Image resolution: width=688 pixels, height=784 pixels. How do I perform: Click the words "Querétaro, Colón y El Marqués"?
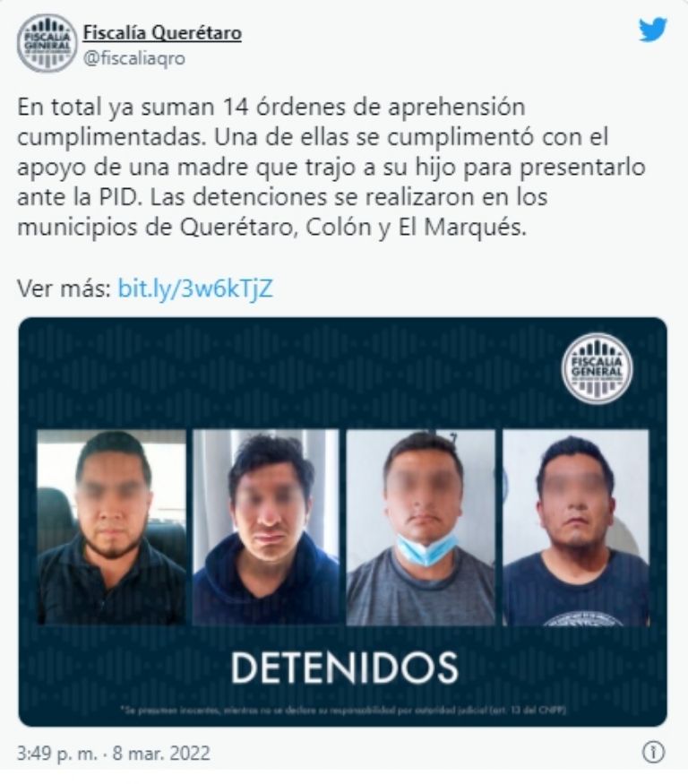353,228
